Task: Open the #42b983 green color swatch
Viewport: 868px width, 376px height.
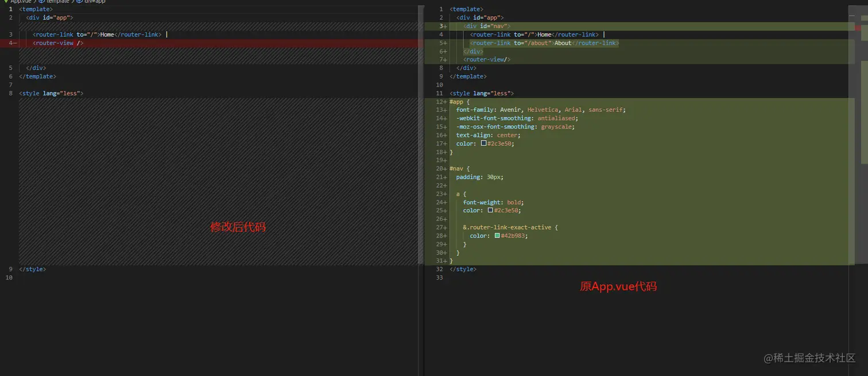Action: coord(497,236)
